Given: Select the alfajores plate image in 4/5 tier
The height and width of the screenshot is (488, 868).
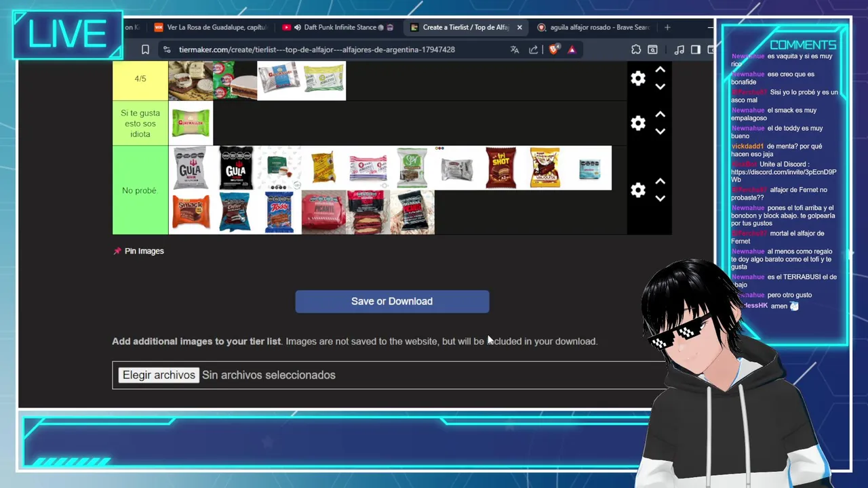Looking at the screenshot, I should [x=191, y=81].
